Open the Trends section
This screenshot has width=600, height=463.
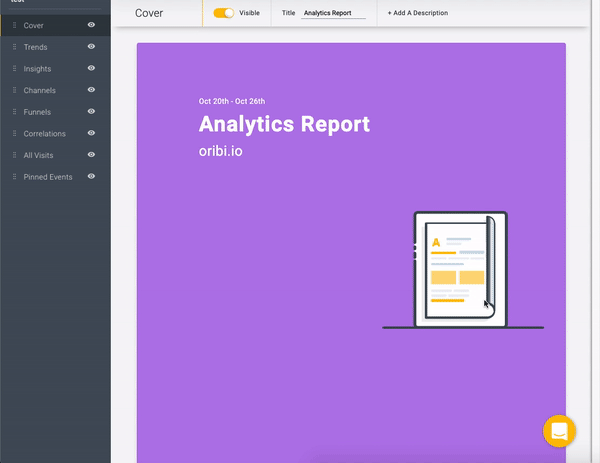pyautogui.click(x=55, y=47)
